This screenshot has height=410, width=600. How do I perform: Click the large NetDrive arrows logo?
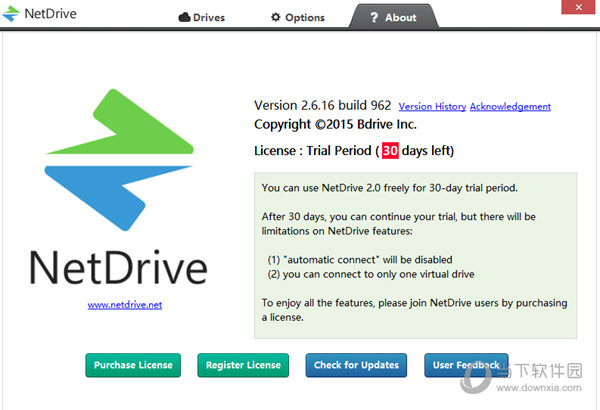pos(119,160)
